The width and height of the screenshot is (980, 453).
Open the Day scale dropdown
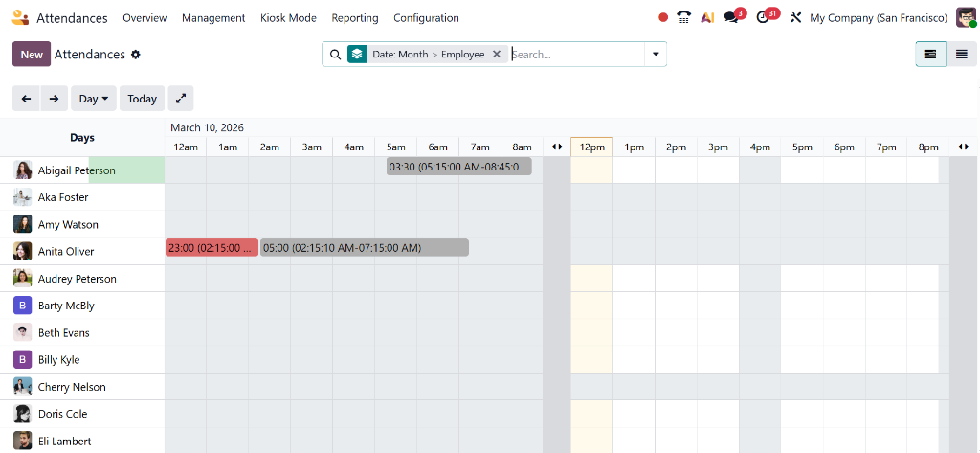click(94, 99)
